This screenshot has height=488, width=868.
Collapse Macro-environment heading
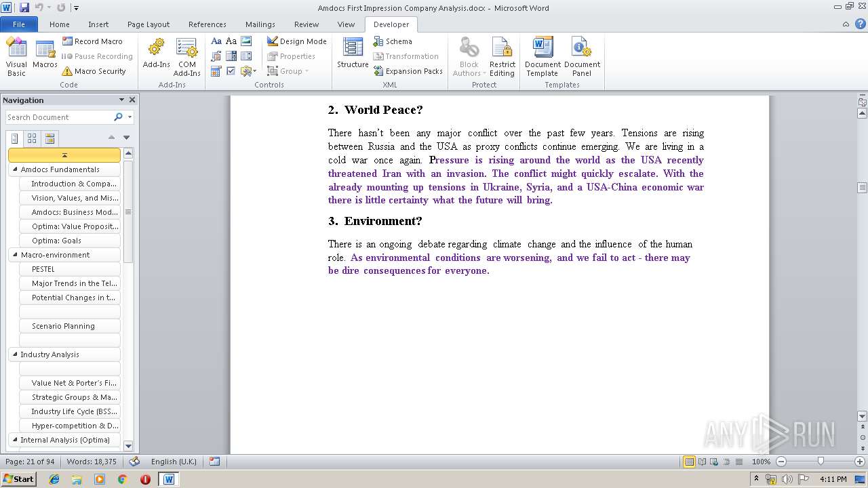click(15, 255)
